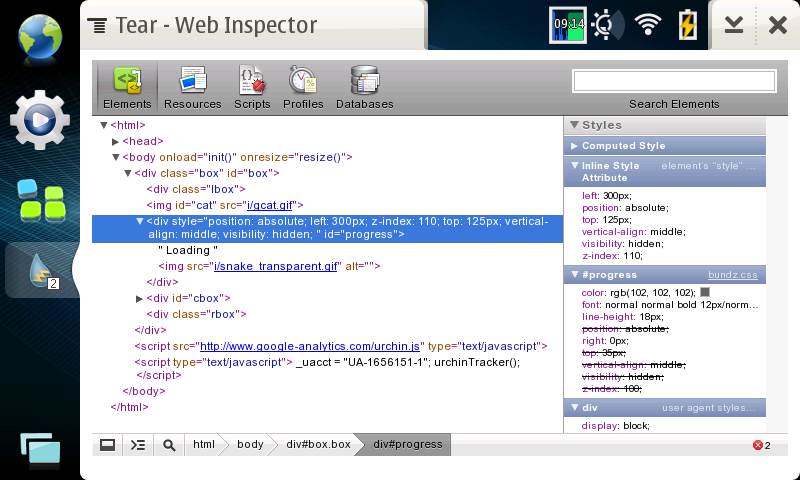
Task: Collapse the div class box node
Action: 128,173
